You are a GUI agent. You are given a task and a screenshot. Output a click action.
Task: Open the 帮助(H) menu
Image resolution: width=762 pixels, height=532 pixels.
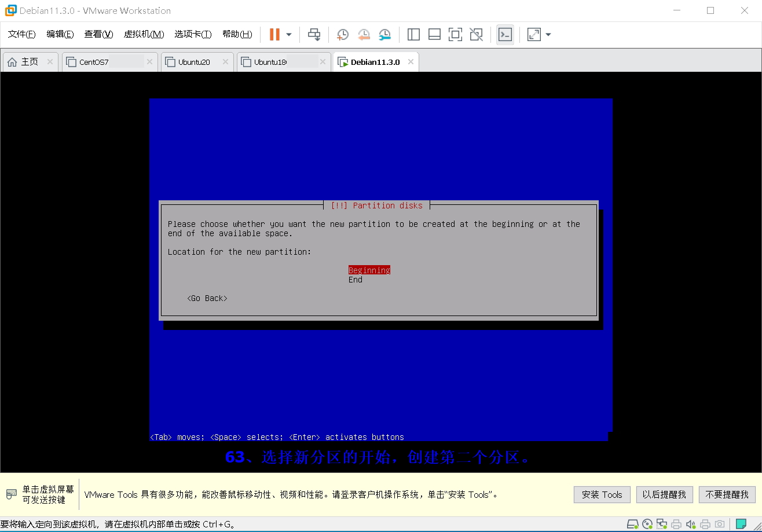[237, 34]
